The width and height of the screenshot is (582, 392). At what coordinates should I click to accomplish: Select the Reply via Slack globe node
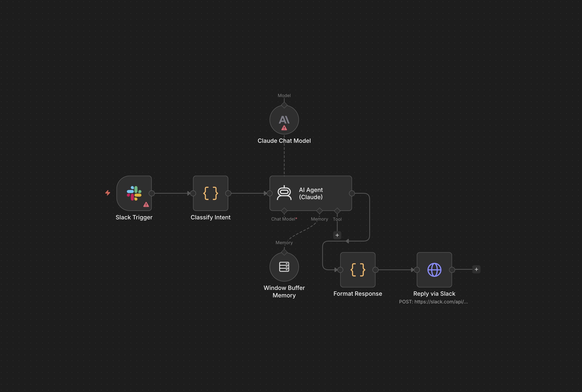(x=434, y=270)
